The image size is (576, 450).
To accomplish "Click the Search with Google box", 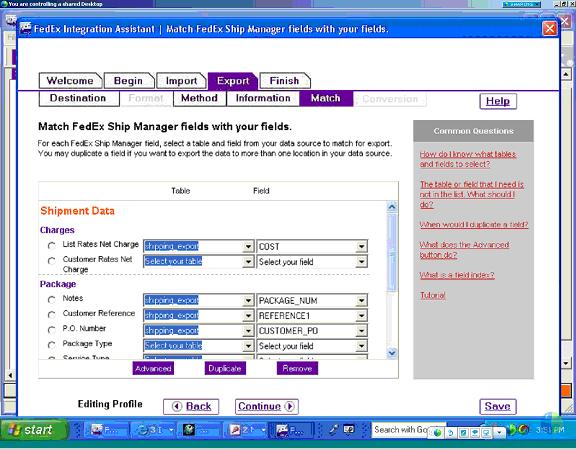I will pos(400,429).
